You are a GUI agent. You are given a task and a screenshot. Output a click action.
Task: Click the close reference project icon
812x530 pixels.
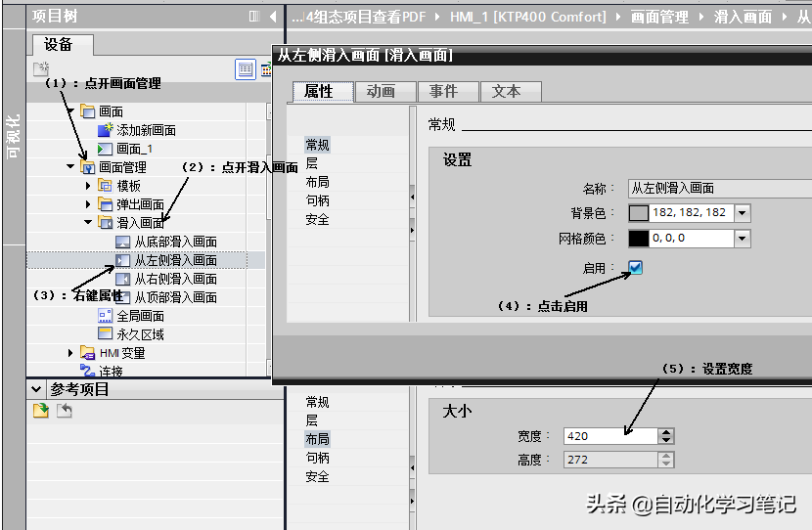coord(65,411)
